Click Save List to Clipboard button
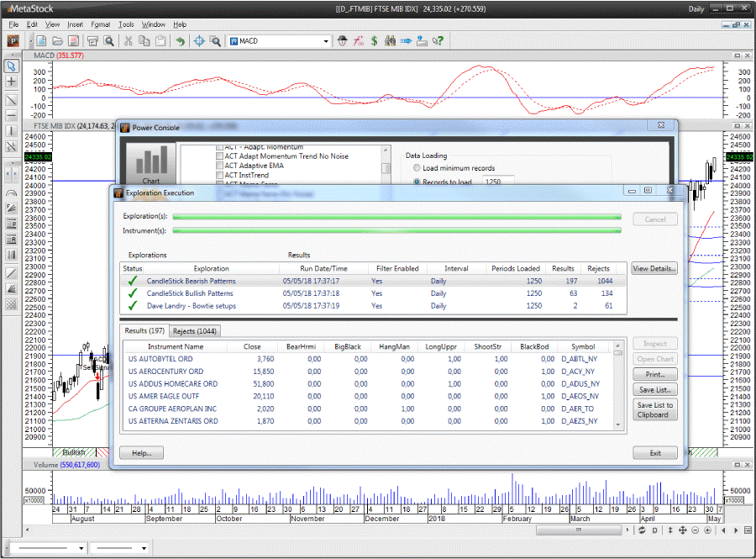The width and height of the screenshot is (756, 559). (x=654, y=410)
